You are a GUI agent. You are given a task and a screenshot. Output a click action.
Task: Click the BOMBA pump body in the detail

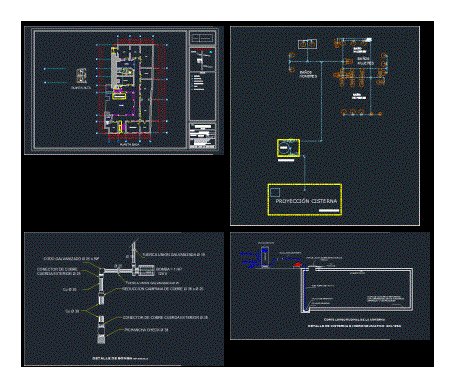click(146, 270)
